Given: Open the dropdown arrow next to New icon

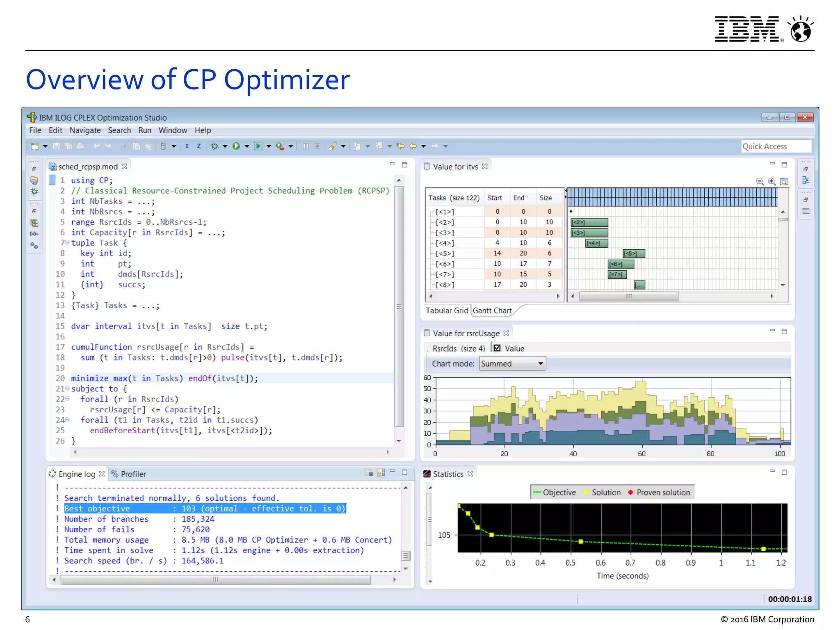Looking at the screenshot, I should point(45,146).
